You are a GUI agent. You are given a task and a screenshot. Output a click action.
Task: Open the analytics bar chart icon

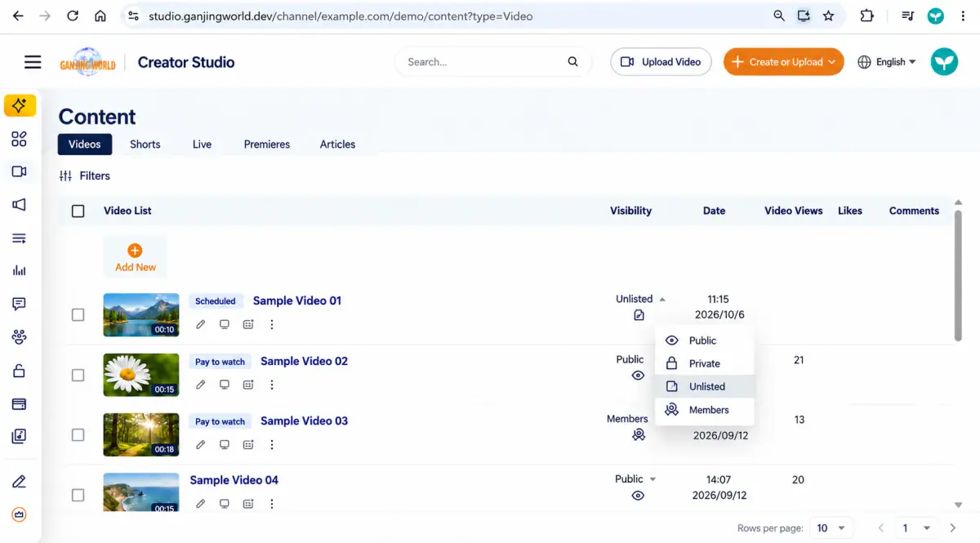tap(20, 271)
